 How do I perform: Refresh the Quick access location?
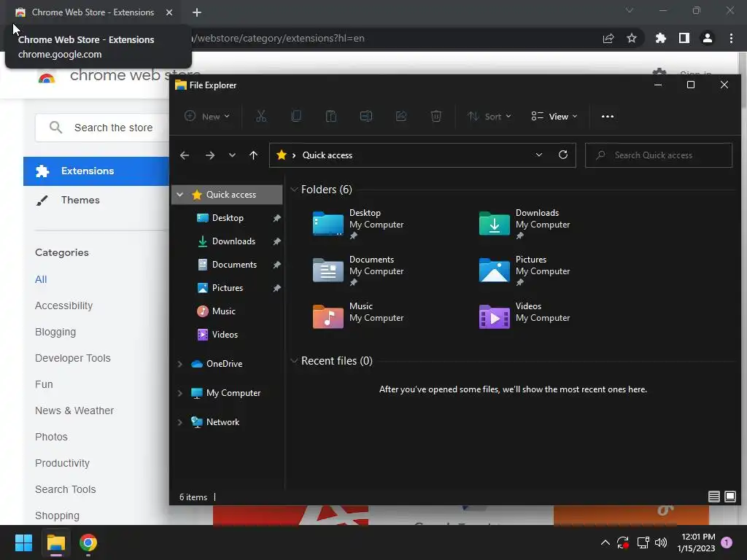[x=563, y=155]
